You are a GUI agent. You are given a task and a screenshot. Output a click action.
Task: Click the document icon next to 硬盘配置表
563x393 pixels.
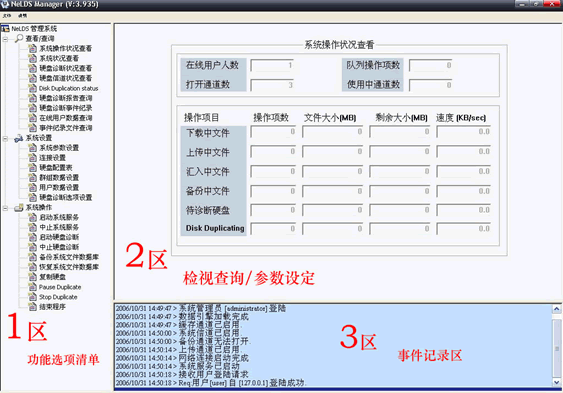click(33, 168)
